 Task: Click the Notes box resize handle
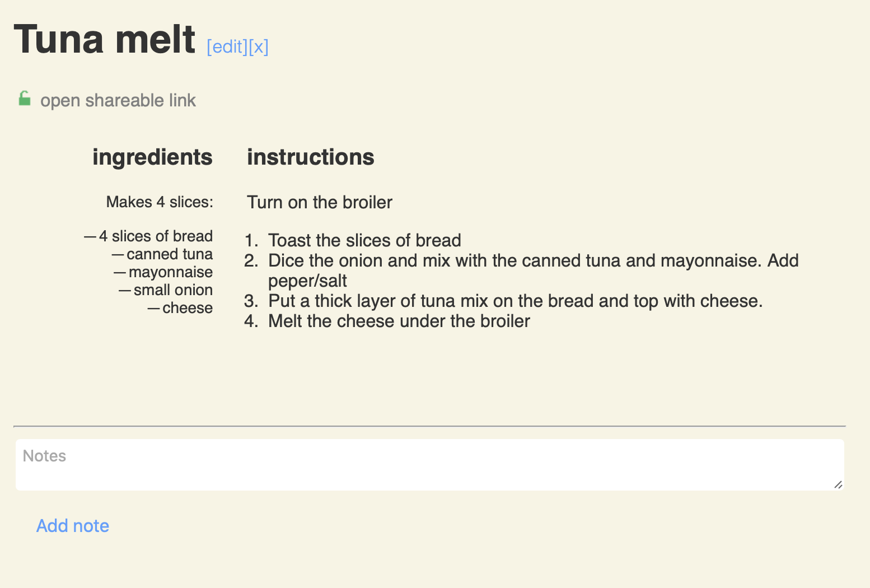[838, 484]
